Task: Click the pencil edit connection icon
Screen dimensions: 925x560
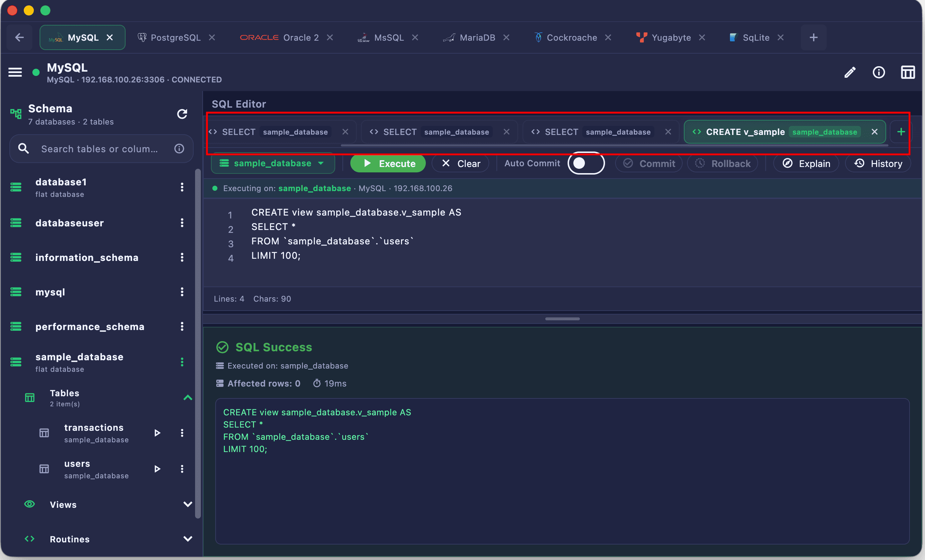Action: coord(850,72)
